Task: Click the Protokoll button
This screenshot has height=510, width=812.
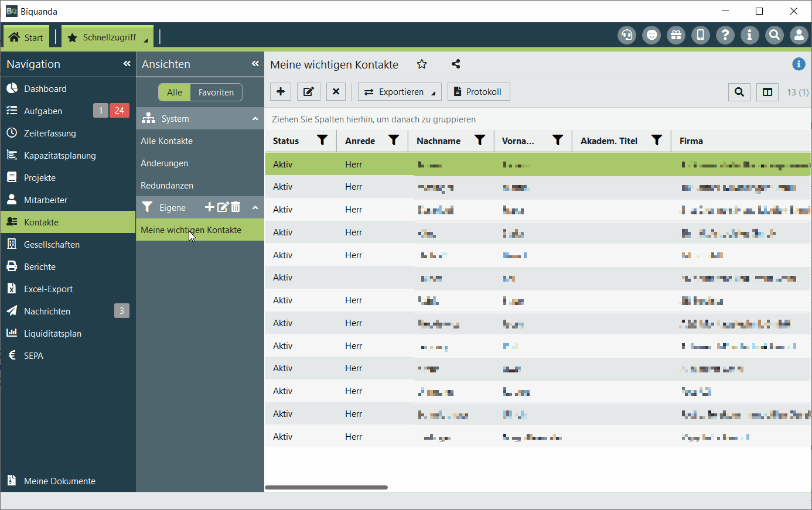Action: tap(478, 92)
